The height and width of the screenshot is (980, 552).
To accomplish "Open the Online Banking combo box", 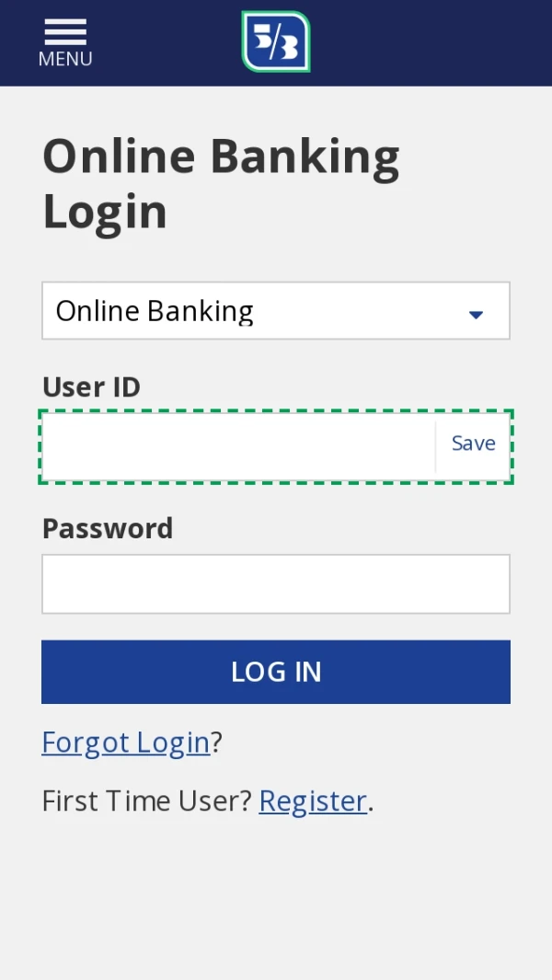I will [258, 311].
